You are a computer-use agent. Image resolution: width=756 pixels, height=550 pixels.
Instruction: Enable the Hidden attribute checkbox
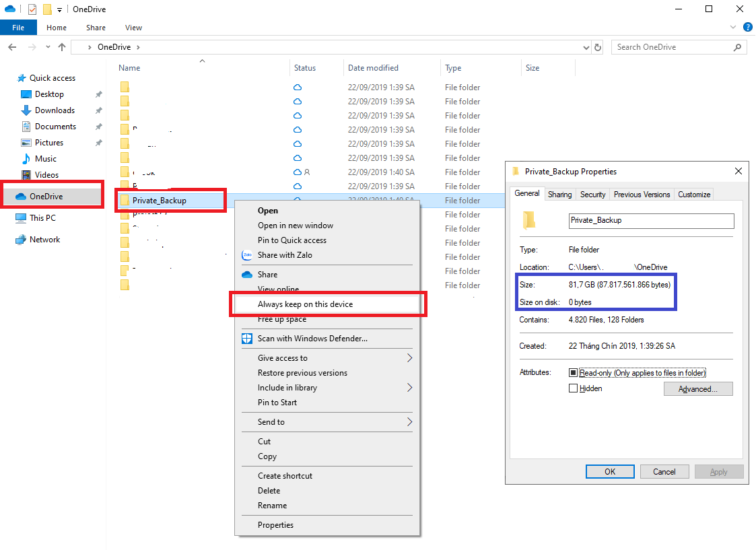pyautogui.click(x=573, y=388)
